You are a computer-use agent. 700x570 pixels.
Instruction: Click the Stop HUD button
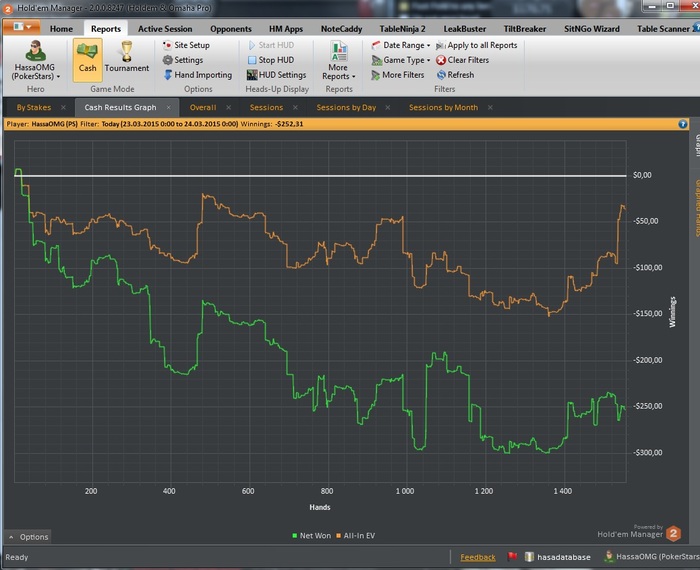tap(271, 60)
